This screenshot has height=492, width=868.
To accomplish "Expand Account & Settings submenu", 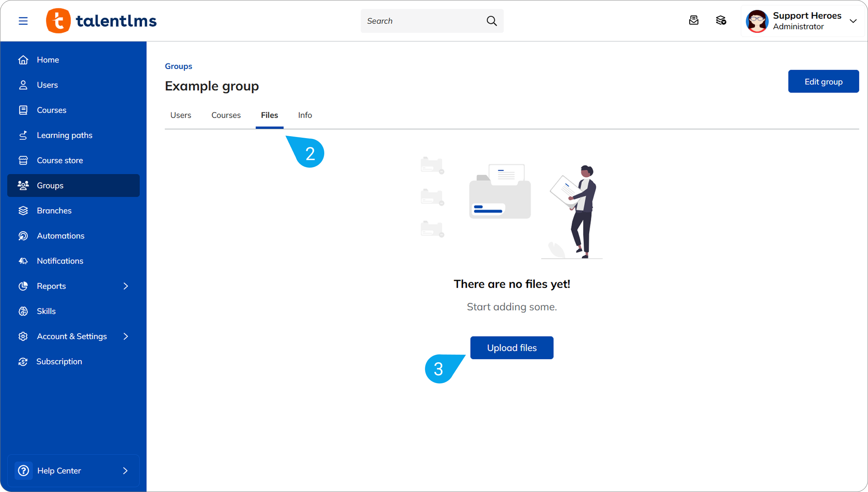I will tap(126, 336).
